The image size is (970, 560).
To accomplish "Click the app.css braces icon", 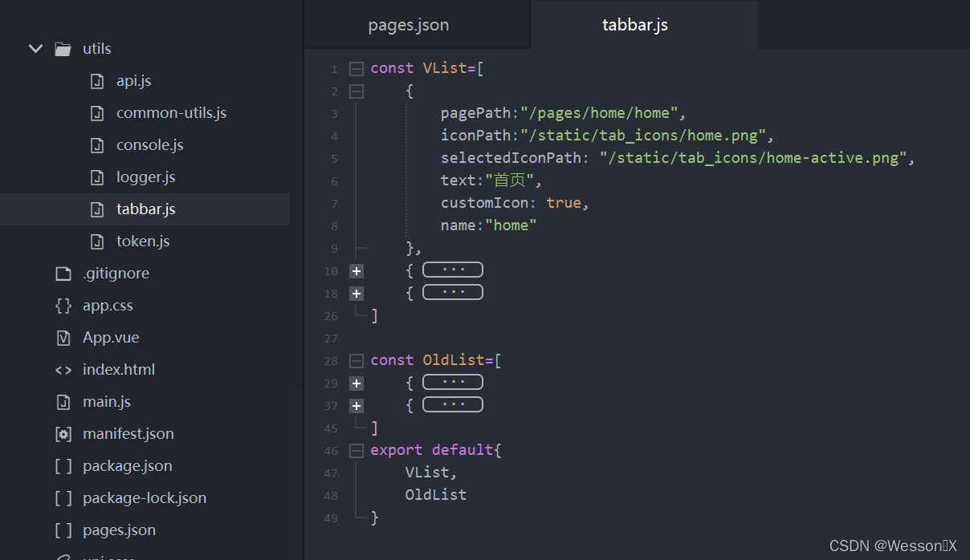I will click(x=63, y=306).
